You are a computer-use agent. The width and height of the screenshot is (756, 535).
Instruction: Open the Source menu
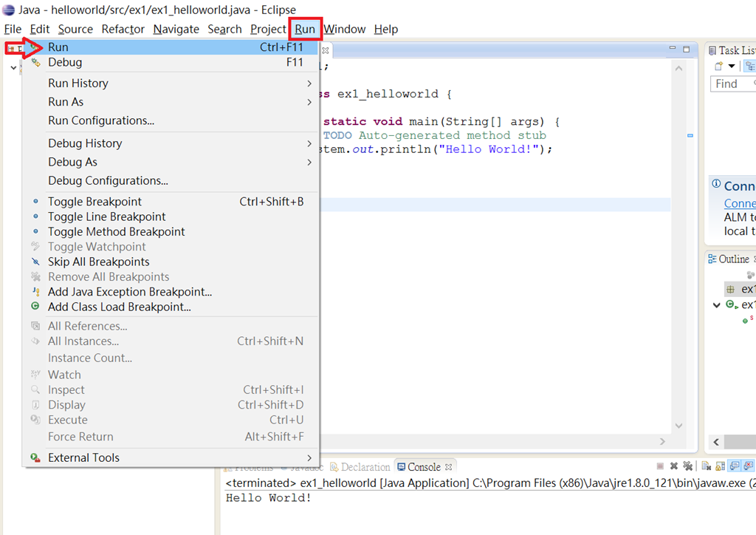pos(75,30)
